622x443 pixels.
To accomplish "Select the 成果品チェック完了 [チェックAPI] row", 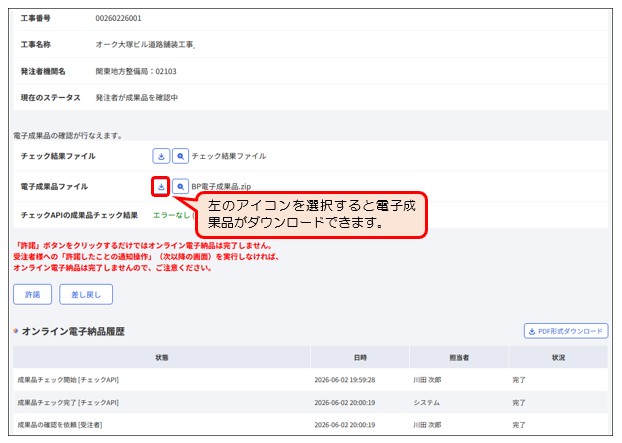I will [x=311, y=402].
